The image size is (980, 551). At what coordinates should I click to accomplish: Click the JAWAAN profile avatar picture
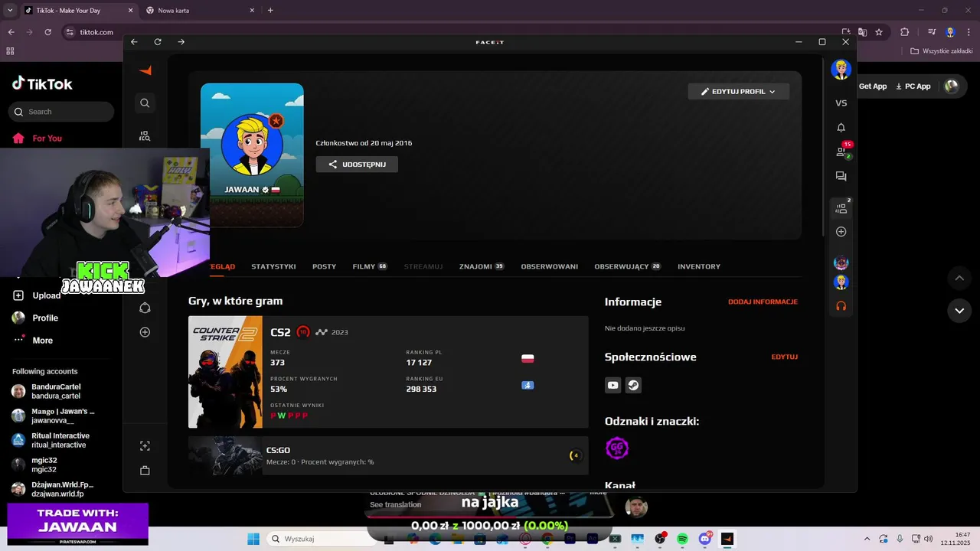coord(252,144)
